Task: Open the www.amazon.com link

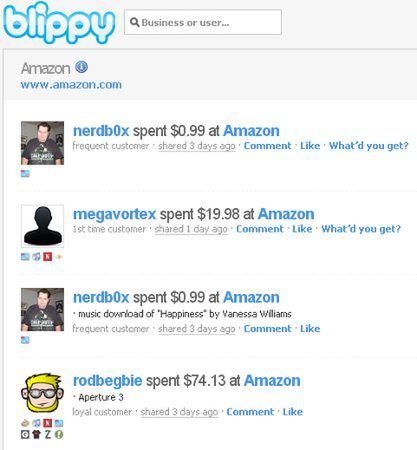Action: 71,85
